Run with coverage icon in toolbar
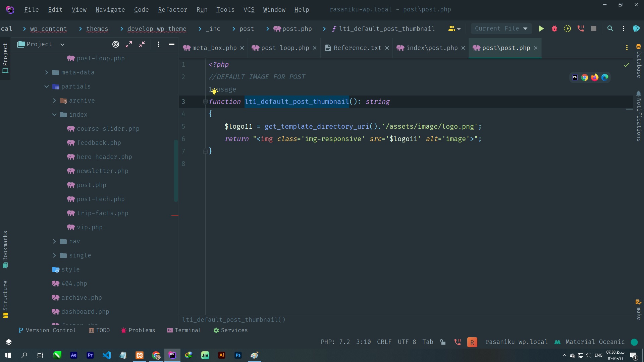Image resolution: width=644 pixels, height=362 pixels. (567, 29)
